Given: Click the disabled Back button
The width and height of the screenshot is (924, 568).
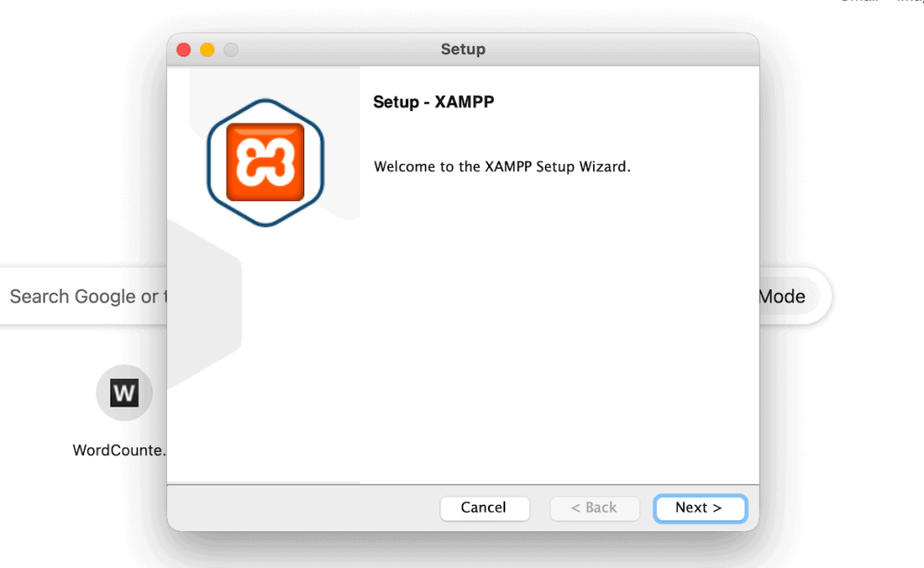Looking at the screenshot, I should 595,508.
